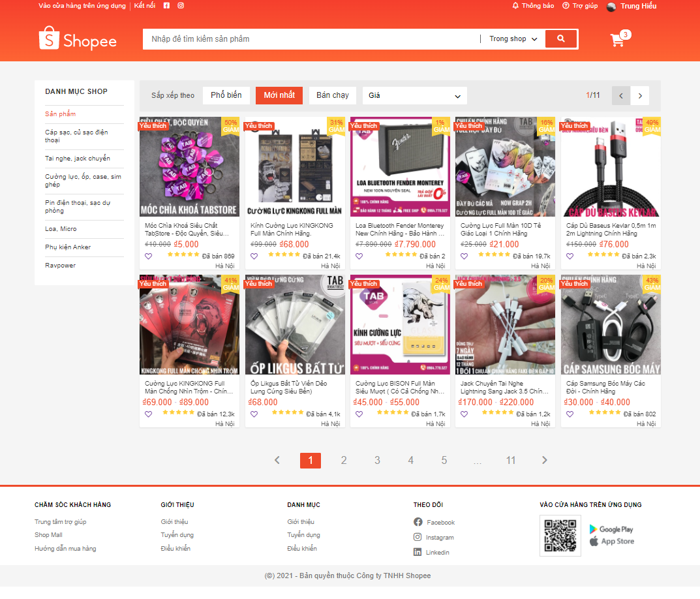Open the shopping cart with 3 items
Viewport: 700px width, 599px height.
616,40
